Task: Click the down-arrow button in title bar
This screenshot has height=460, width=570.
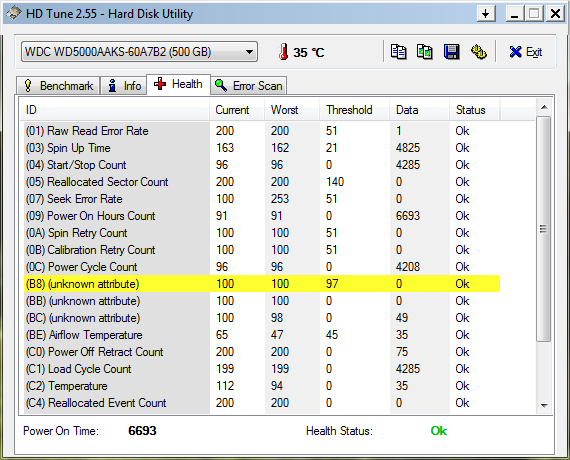Action: coord(486,14)
